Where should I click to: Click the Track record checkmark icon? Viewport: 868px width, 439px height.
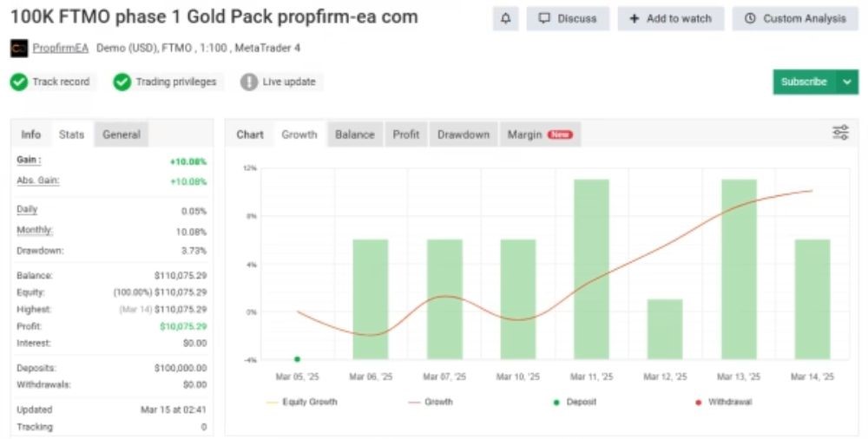tap(19, 82)
